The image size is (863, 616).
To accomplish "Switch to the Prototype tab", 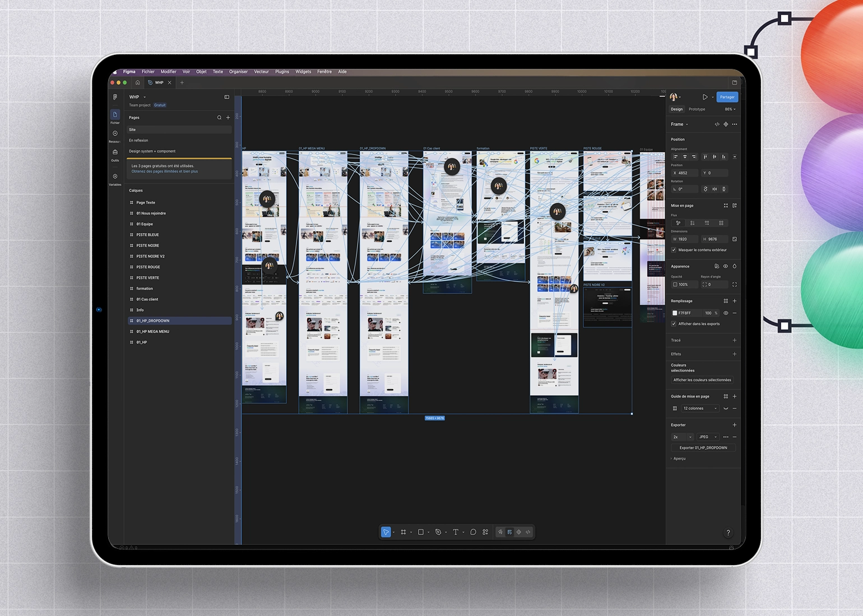I will (697, 109).
